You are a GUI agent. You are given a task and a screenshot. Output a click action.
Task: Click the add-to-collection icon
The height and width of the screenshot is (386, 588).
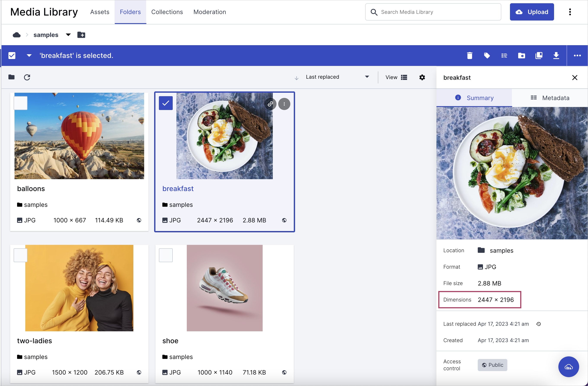[x=538, y=56]
